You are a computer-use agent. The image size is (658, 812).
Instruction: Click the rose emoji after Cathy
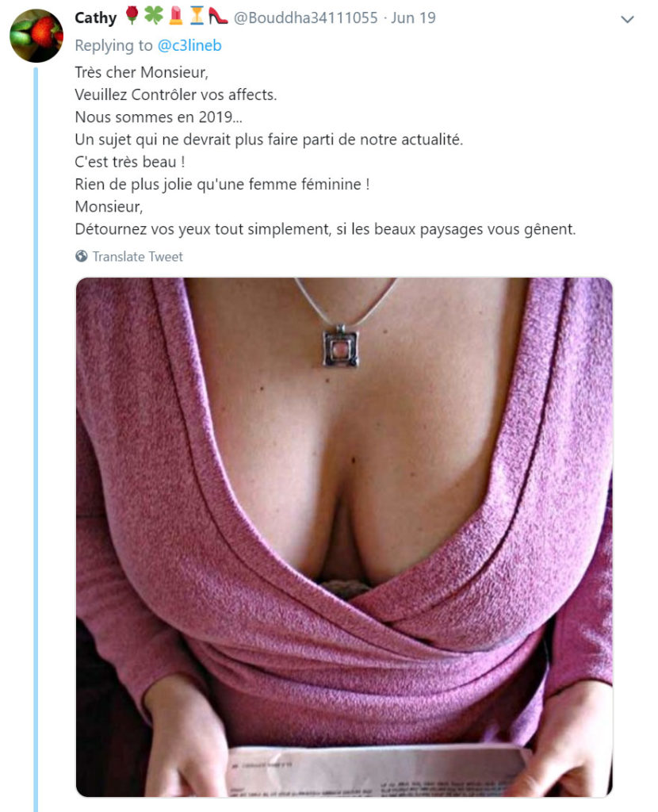click(x=132, y=16)
